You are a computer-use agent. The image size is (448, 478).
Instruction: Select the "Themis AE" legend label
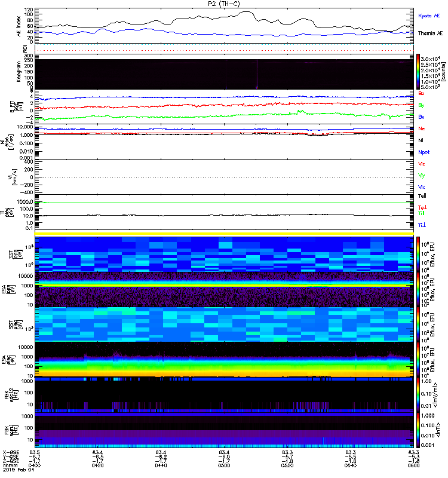click(x=430, y=33)
